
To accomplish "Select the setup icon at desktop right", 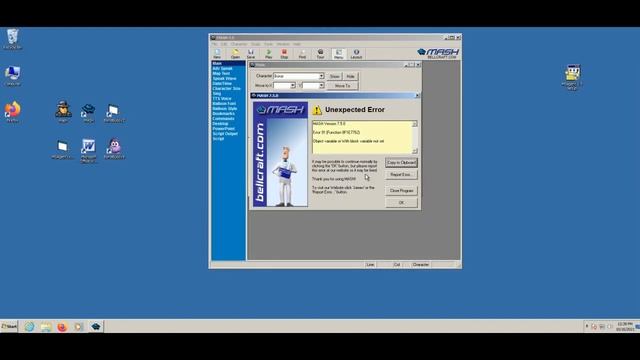I will [x=572, y=77].
